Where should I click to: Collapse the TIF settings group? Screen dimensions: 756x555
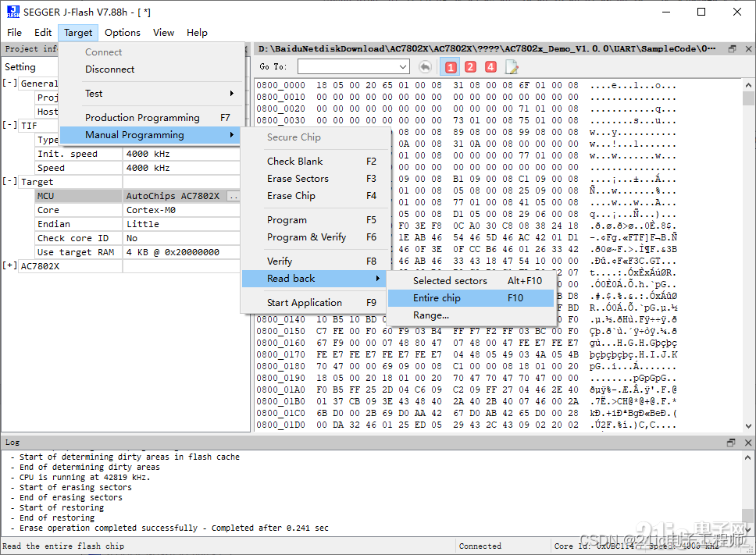9,125
